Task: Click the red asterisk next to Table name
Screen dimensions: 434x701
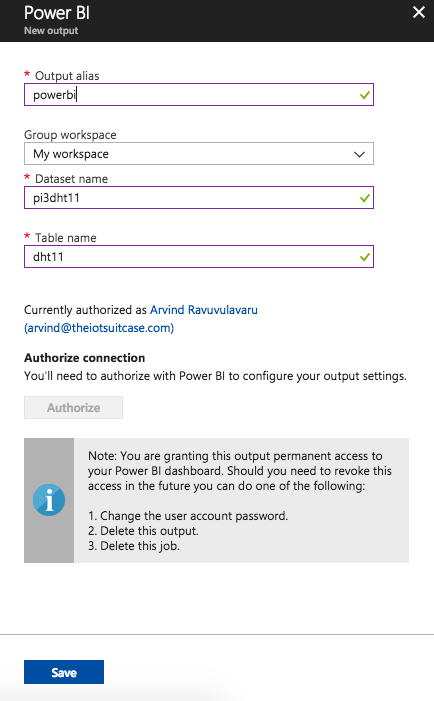Action: (27, 236)
